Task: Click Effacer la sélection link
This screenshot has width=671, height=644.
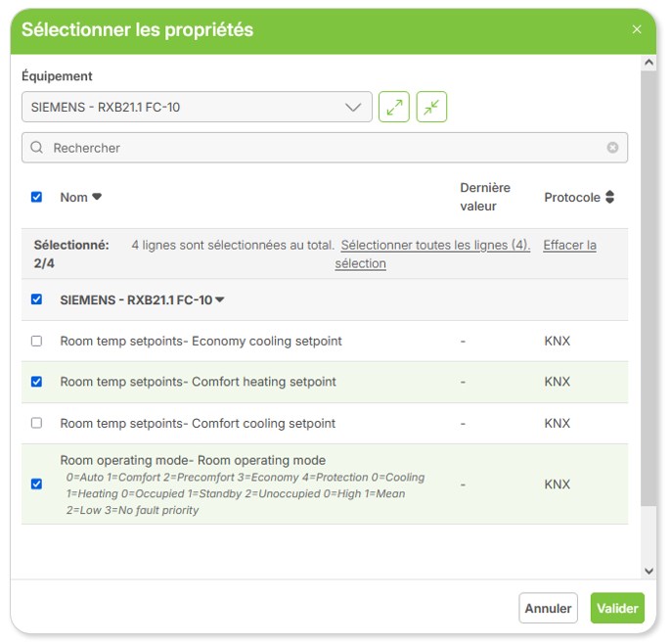Action: click(466, 253)
